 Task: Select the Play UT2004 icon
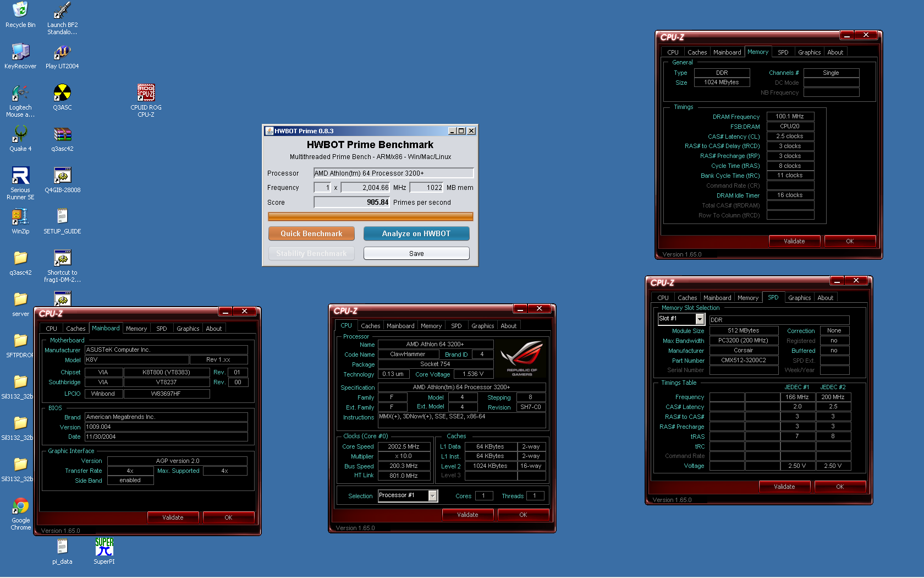pyautogui.click(x=62, y=51)
